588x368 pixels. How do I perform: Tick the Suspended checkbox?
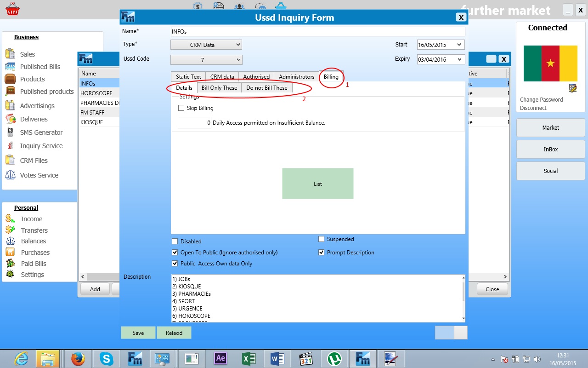tap(321, 239)
